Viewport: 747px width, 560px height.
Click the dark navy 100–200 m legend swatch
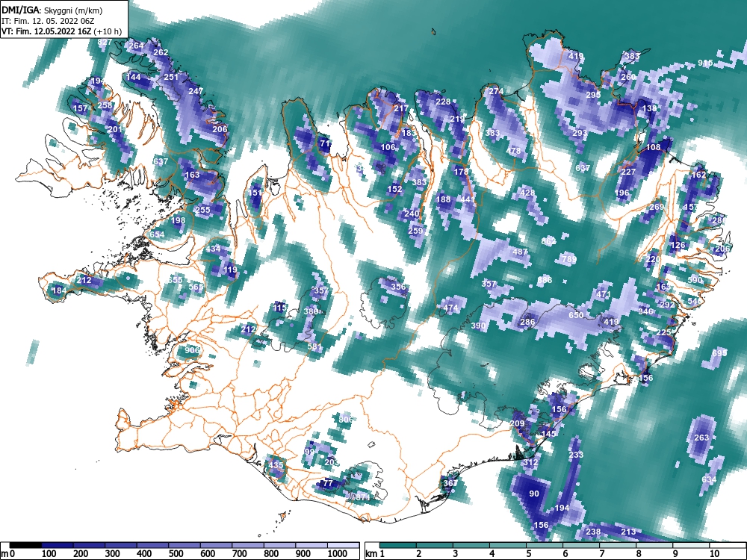(58, 545)
